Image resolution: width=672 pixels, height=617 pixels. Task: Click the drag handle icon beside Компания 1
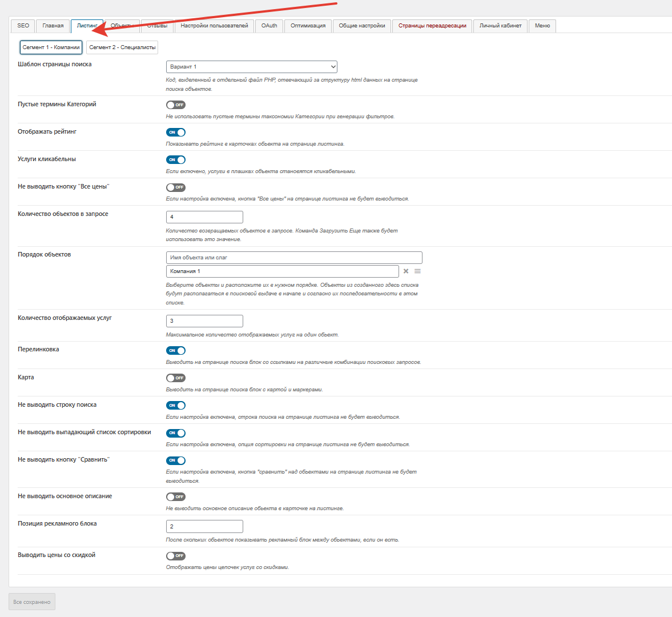(417, 271)
